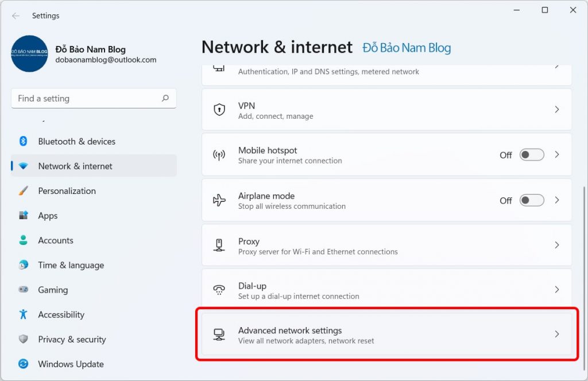
Task: Click the Mobile hotspot antenna icon
Action: [x=219, y=155]
